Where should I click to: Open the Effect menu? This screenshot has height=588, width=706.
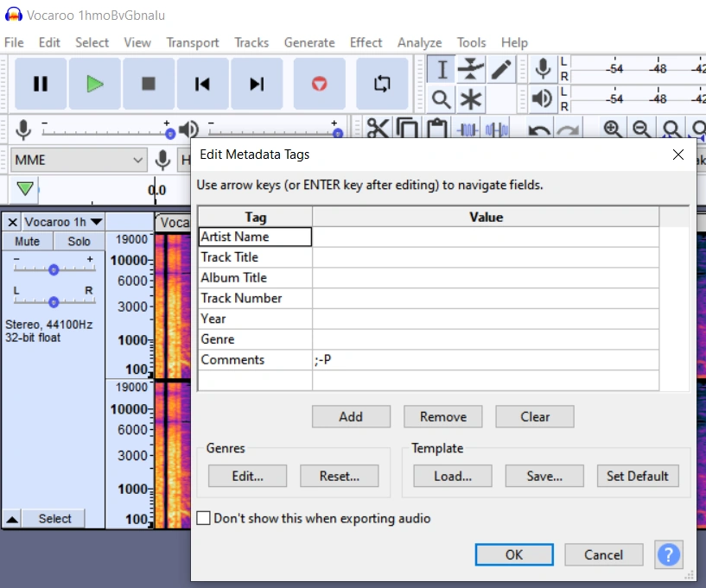(366, 42)
